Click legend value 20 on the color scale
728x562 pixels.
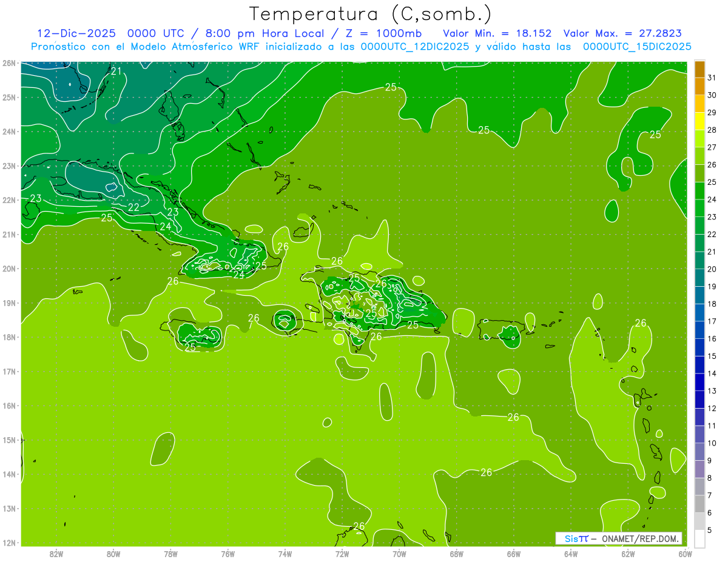point(712,269)
